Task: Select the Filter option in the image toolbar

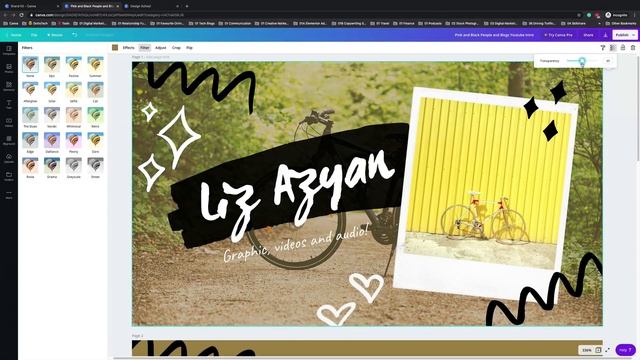Action: coord(145,48)
